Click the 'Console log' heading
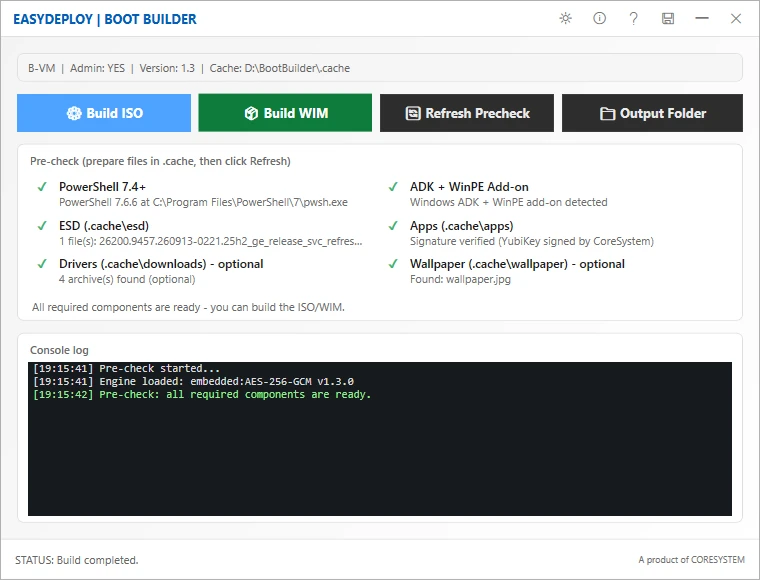760x580 pixels. coord(59,350)
